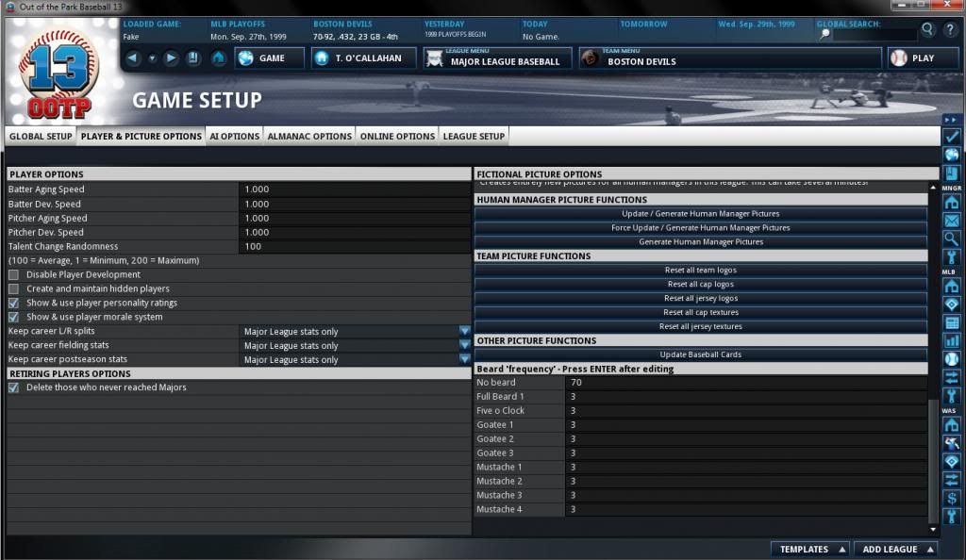Toggle Create and maintain hidden players
This screenshot has height=560, width=966.
click(13, 288)
